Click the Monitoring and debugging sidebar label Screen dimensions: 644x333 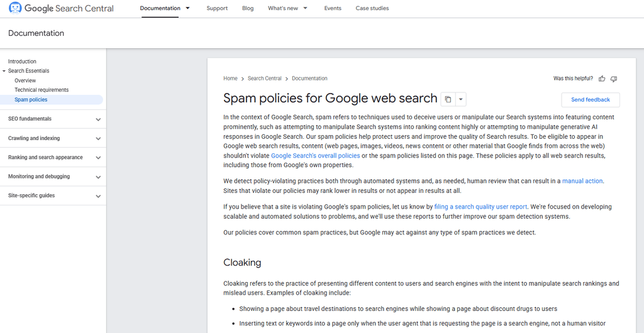(39, 177)
